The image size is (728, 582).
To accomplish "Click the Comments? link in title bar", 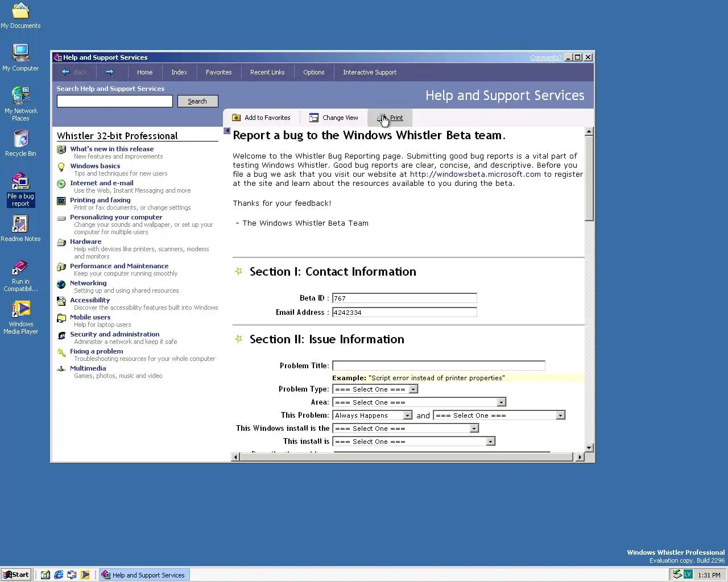I will click(545, 57).
